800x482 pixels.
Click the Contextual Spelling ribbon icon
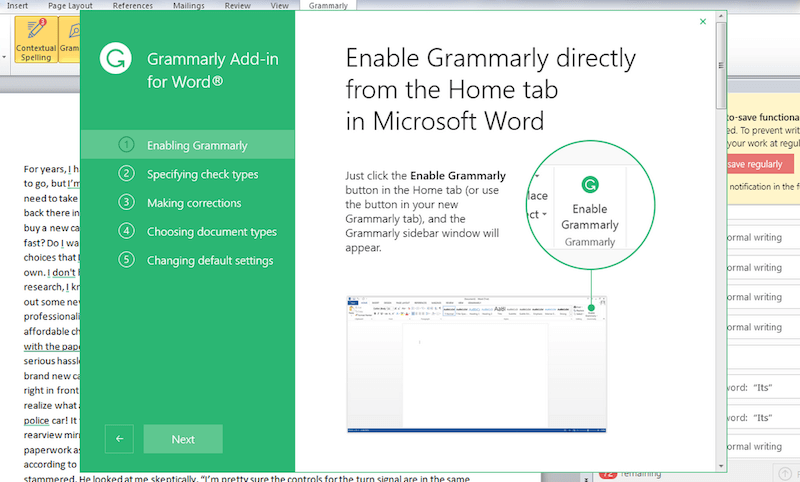click(x=36, y=39)
